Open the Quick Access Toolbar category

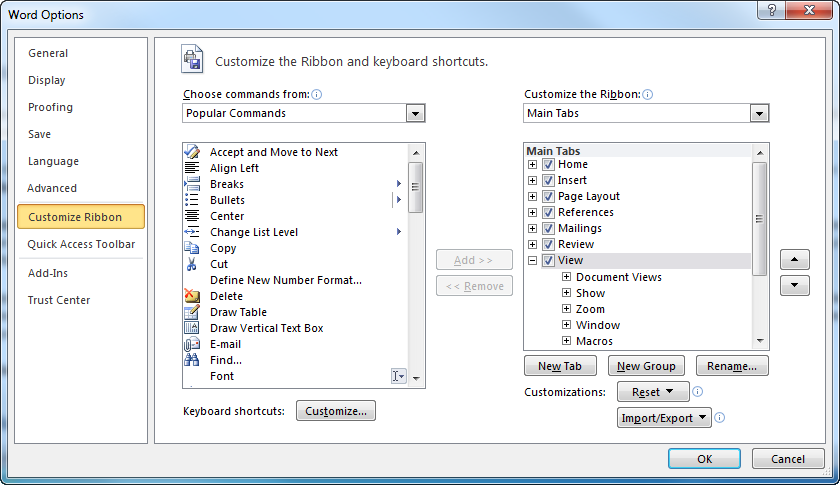tap(81, 244)
